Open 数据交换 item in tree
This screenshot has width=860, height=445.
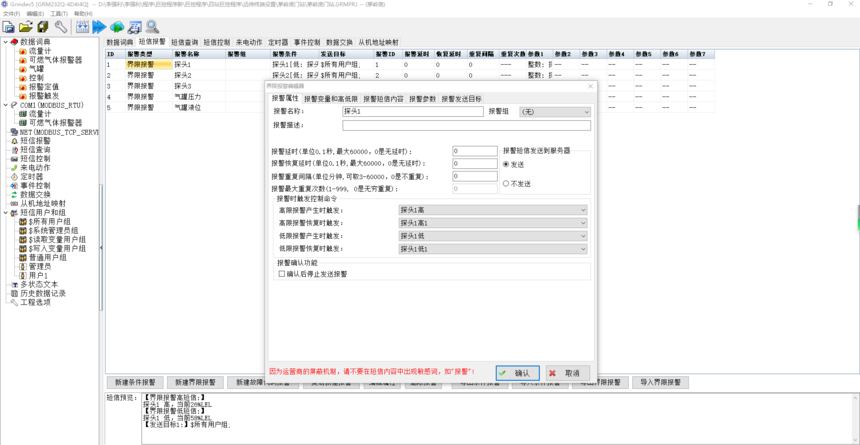pos(35,194)
